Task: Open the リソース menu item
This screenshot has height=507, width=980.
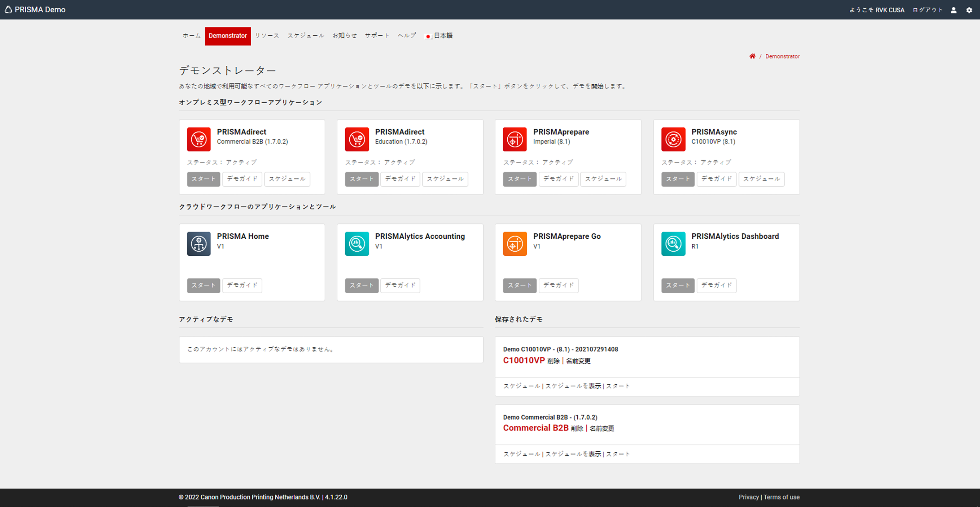Action: (267, 36)
